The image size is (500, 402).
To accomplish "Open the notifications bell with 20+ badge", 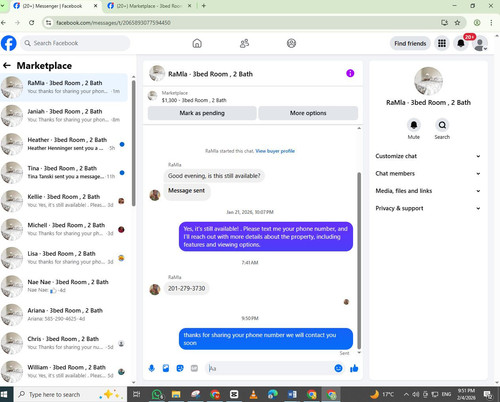I will (461, 43).
